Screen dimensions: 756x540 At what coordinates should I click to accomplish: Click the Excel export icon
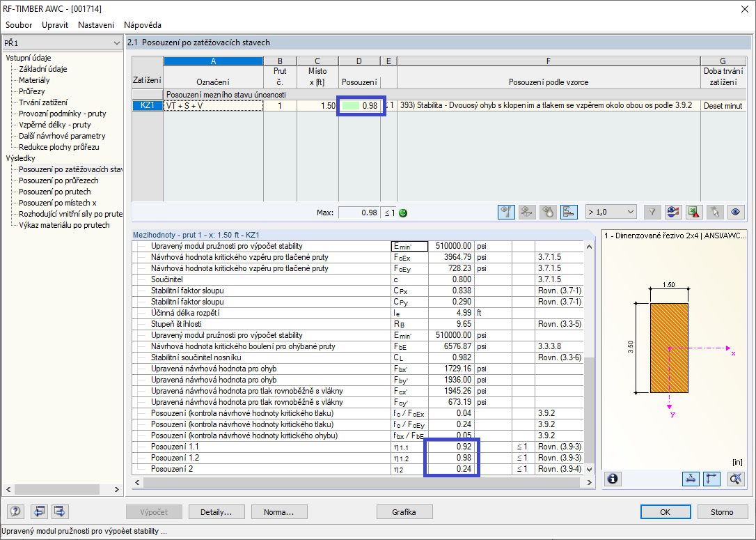(x=694, y=212)
